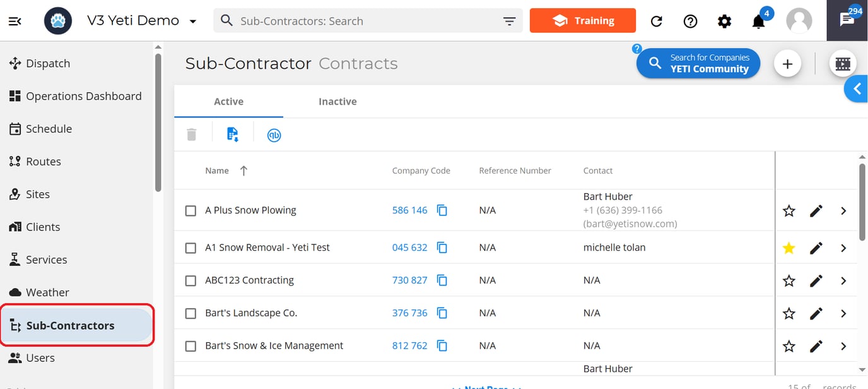Switch to the Inactive tab
868x389 pixels.
coord(337,101)
